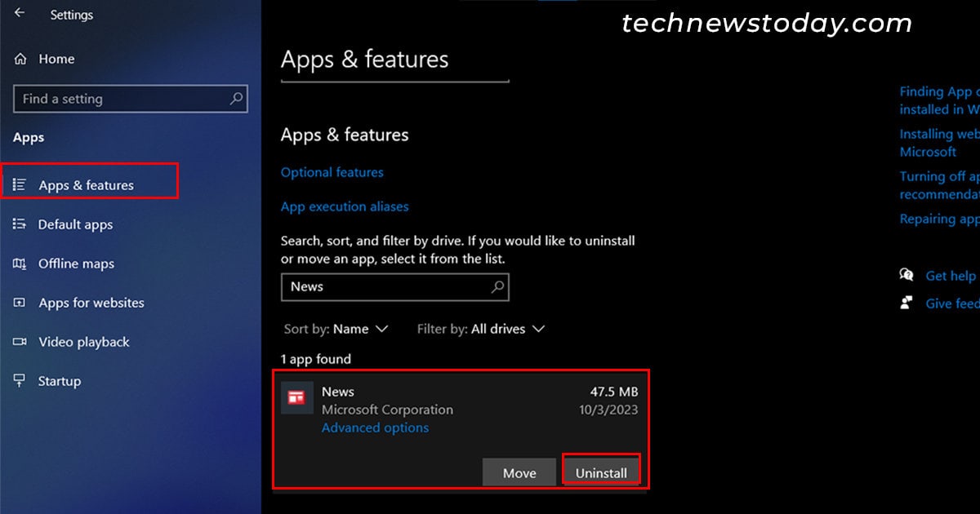Click the '1 app found' text

[315, 359]
